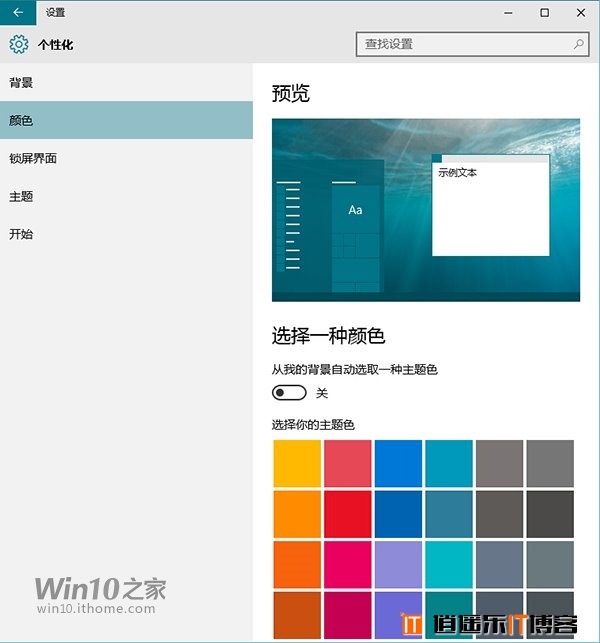The image size is (600, 643).
Task: Open the 主题 settings page
Action: point(126,196)
